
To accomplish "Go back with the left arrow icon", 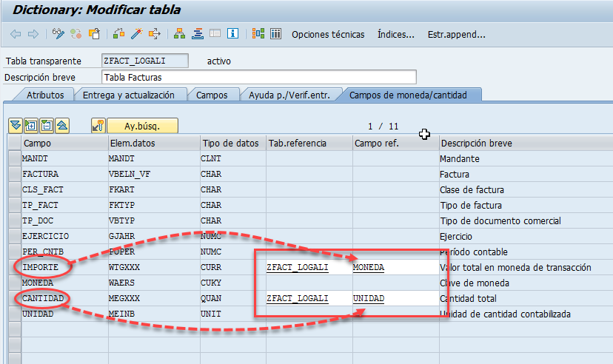I will [x=16, y=34].
